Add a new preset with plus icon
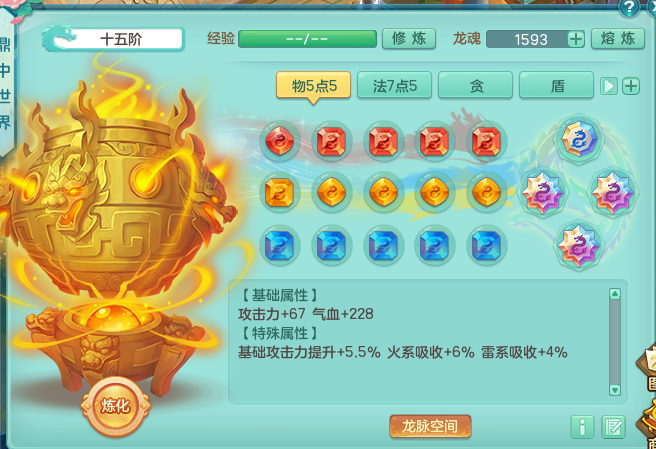This screenshot has width=656, height=449. click(631, 86)
